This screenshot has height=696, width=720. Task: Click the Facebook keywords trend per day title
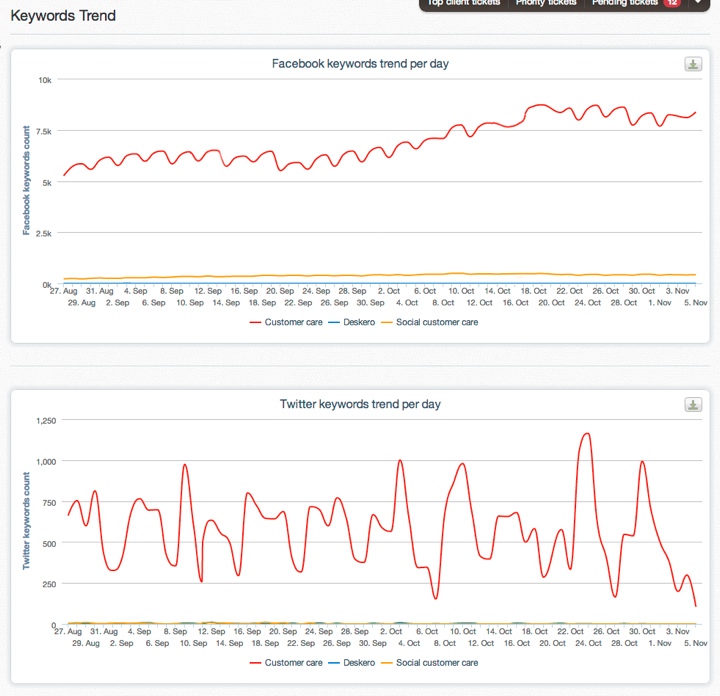(x=360, y=64)
